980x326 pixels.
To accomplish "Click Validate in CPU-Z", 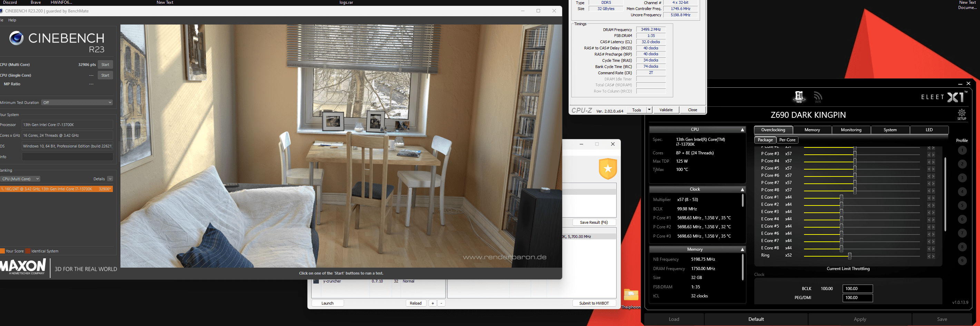I will [x=666, y=110].
